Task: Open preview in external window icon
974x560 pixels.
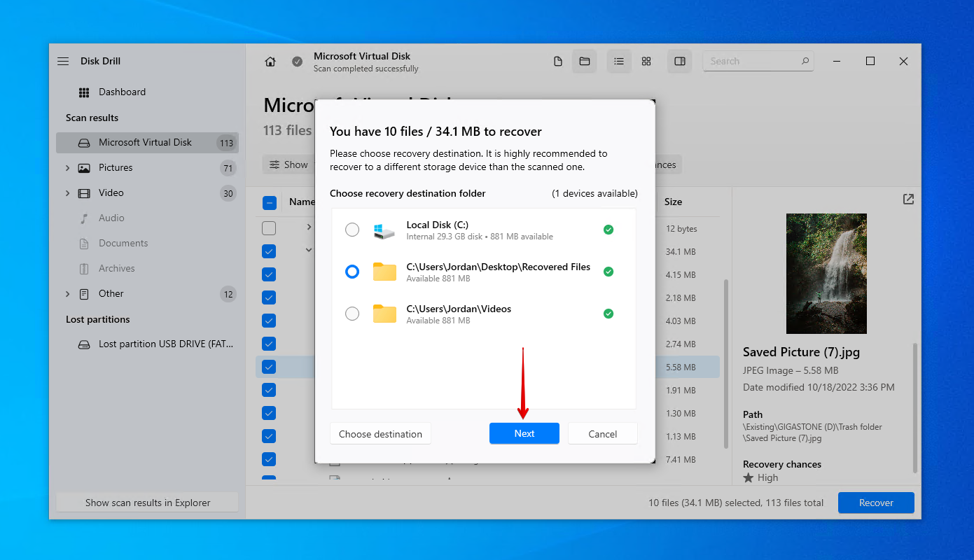Action: (908, 199)
